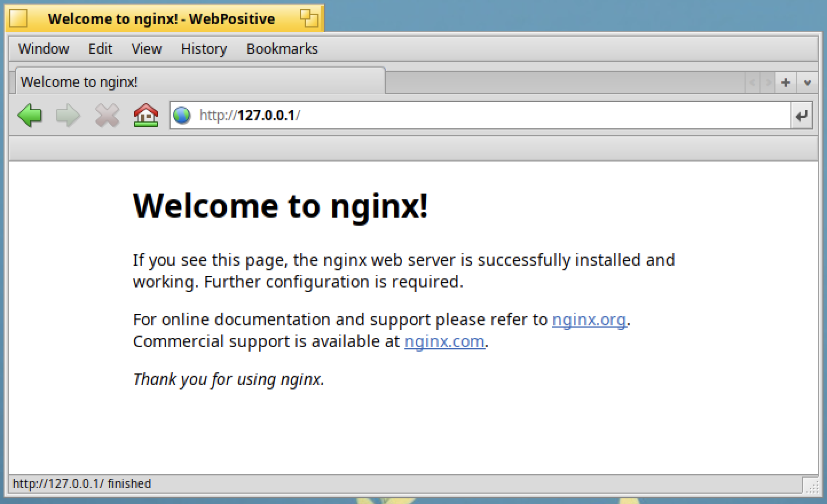Image resolution: width=827 pixels, height=504 pixels.
Task: Click the greyed forward arrow button
Action: pyautogui.click(x=68, y=115)
